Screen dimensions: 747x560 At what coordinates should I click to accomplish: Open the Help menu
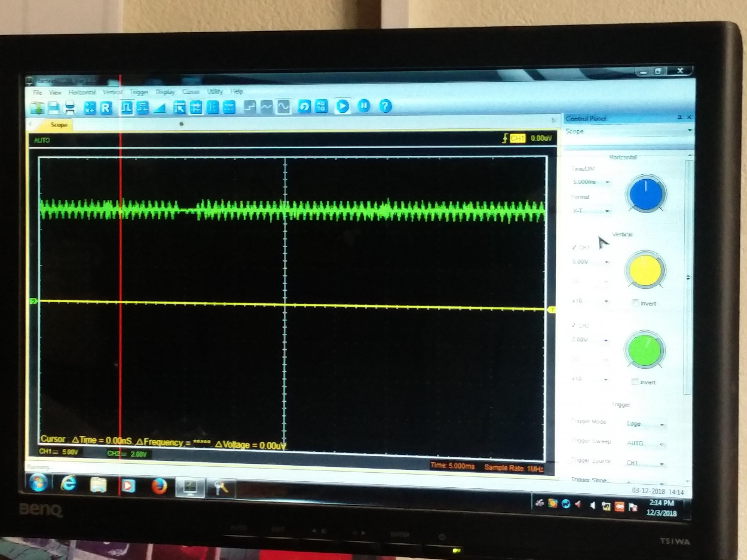tap(237, 91)
